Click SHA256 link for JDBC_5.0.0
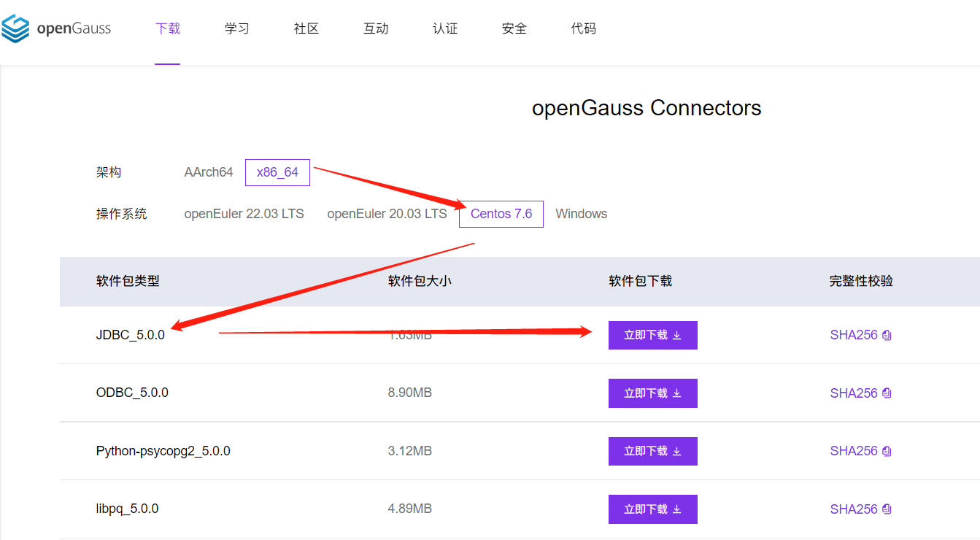 [x=854, y=336]
